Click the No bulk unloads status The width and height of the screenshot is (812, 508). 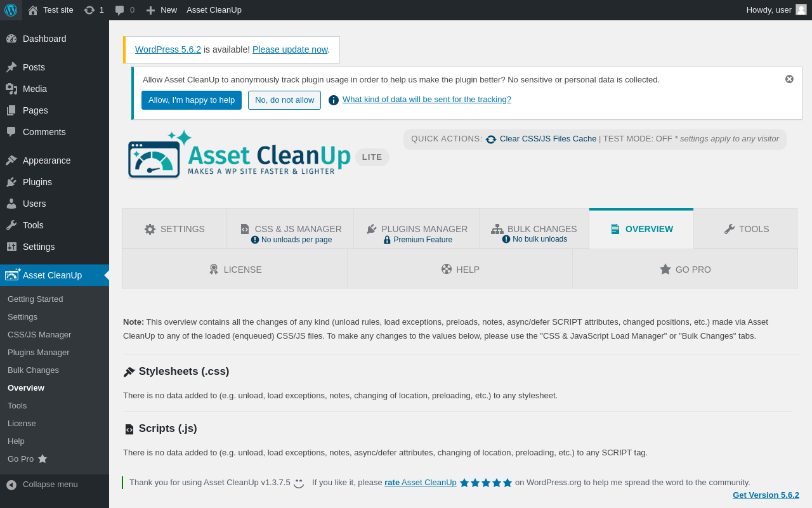coord(535,239)
